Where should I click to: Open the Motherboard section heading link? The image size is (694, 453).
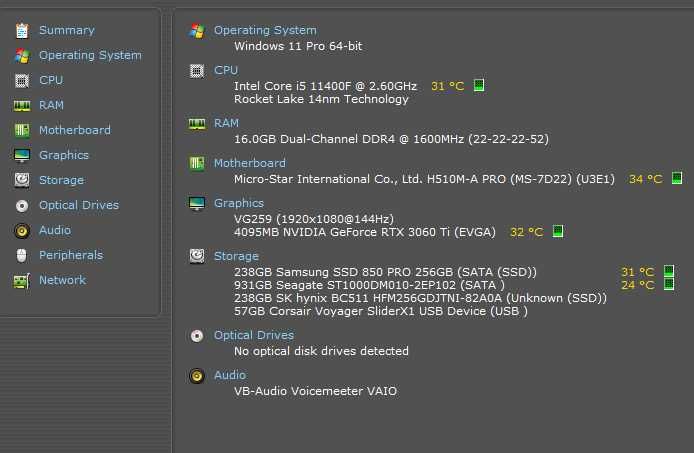pyautogui.click(x=249, y=163)
